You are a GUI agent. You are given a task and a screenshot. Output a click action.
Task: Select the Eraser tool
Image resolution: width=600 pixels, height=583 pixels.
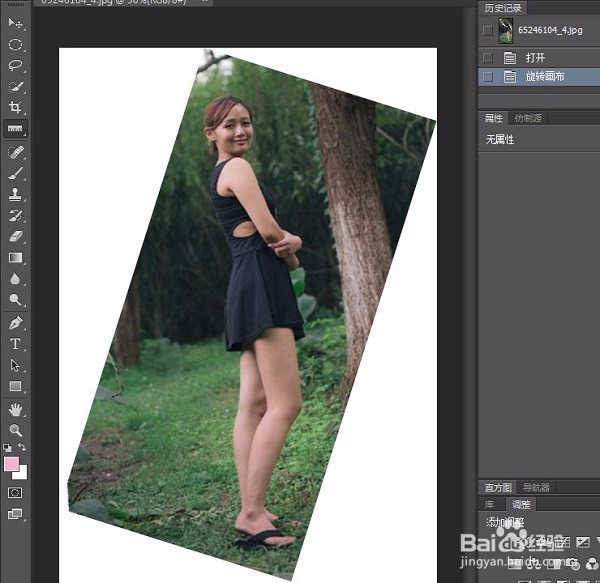coord(15,236)
